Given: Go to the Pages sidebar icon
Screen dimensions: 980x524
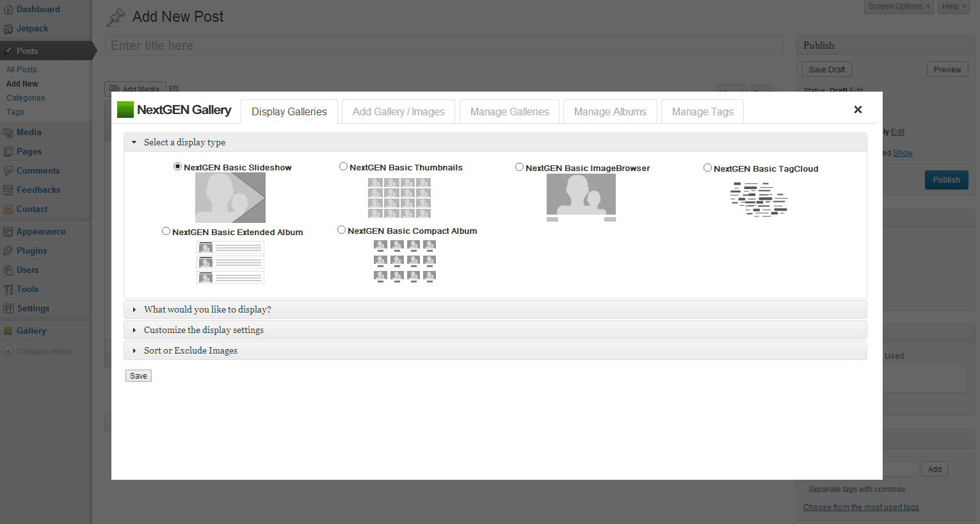Looking at the screenshot, I should [8, 152].
